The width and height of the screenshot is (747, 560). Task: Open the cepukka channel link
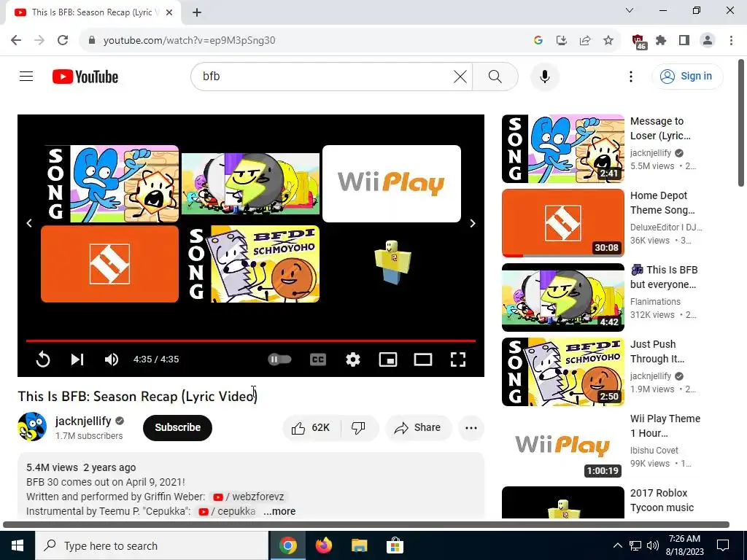[x=228, y=511]
